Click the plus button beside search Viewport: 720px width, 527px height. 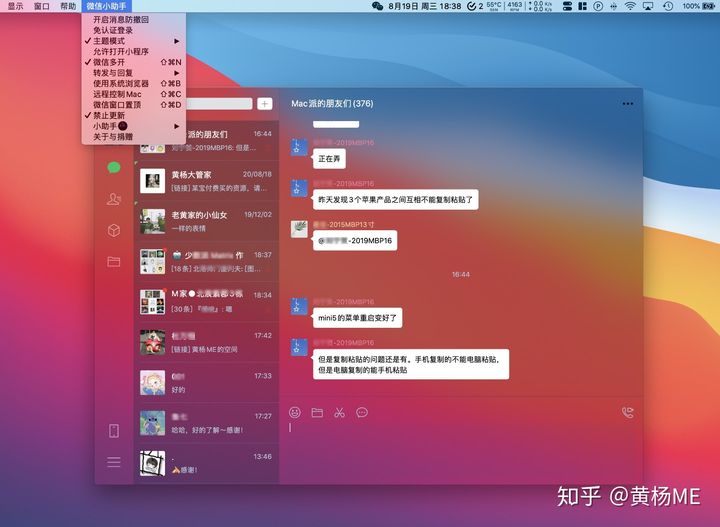(x=264, y=104)
